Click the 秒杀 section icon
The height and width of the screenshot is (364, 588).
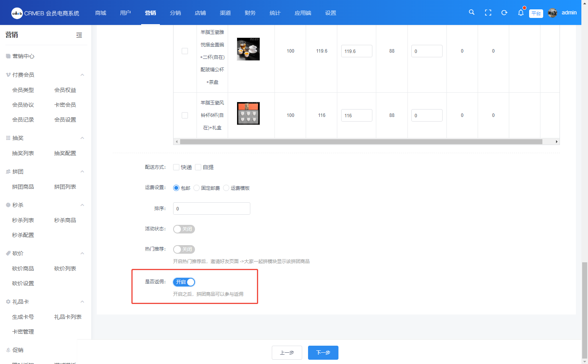[8, 205]
